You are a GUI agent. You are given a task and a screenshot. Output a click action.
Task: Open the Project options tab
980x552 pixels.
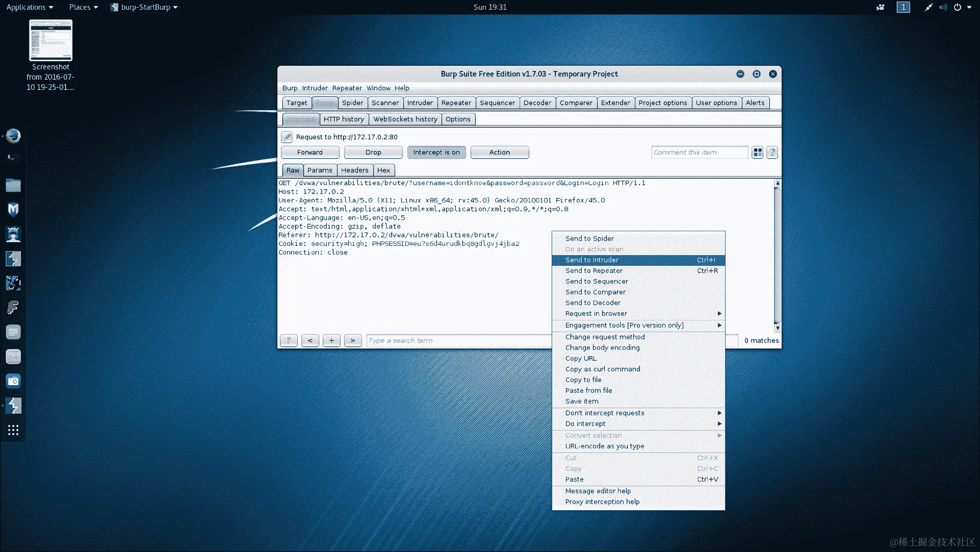(663, 103)
